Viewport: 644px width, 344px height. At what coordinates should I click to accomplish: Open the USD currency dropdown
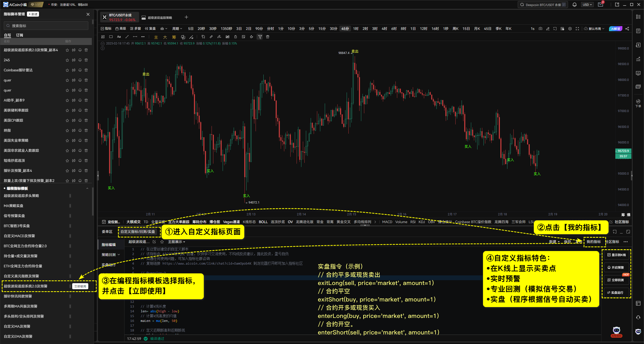pos(587,5)
